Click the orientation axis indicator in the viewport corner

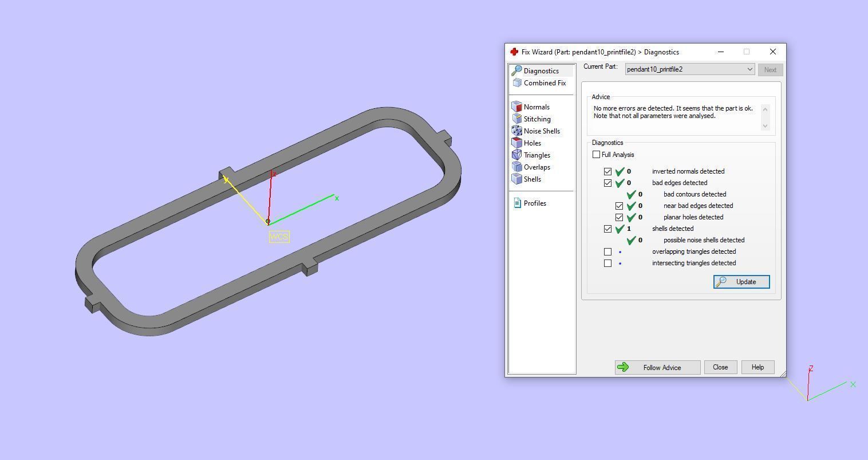(x=822, y=383)
